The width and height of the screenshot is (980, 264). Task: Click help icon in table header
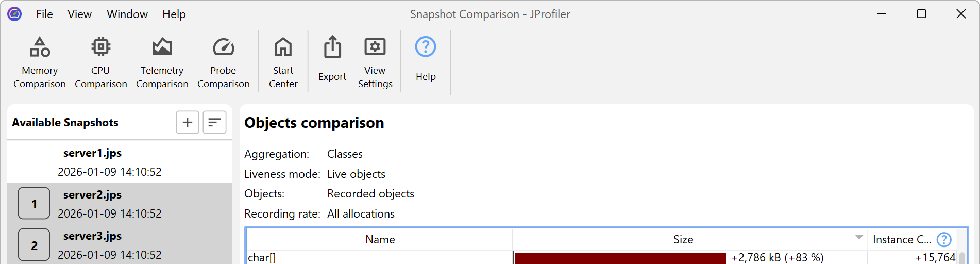[944, 240]
